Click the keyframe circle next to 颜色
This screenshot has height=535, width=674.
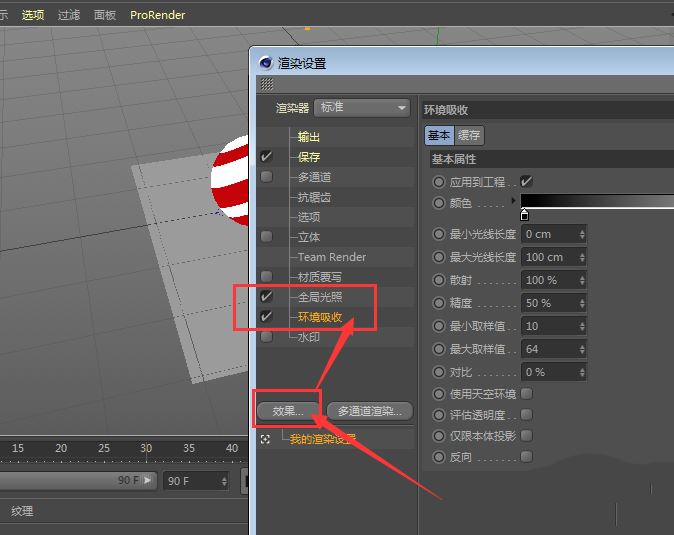point(439,203)
